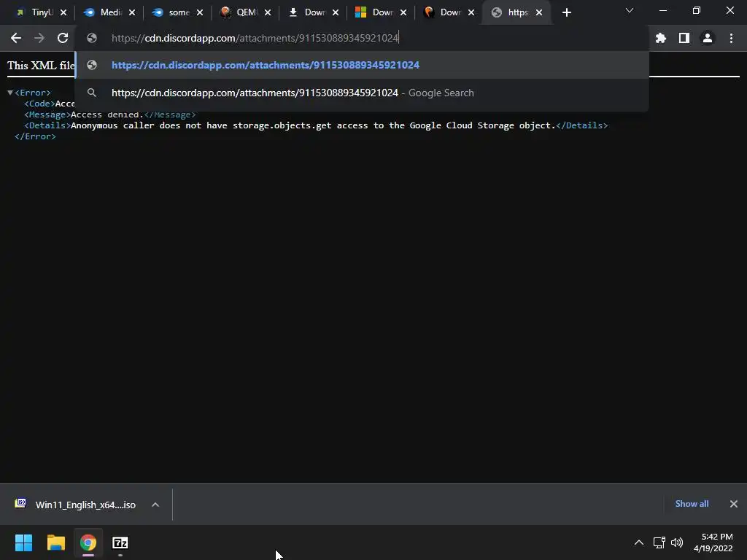747x560 pixels.
Task: Click Show all downloads
Action: point(692,504)
